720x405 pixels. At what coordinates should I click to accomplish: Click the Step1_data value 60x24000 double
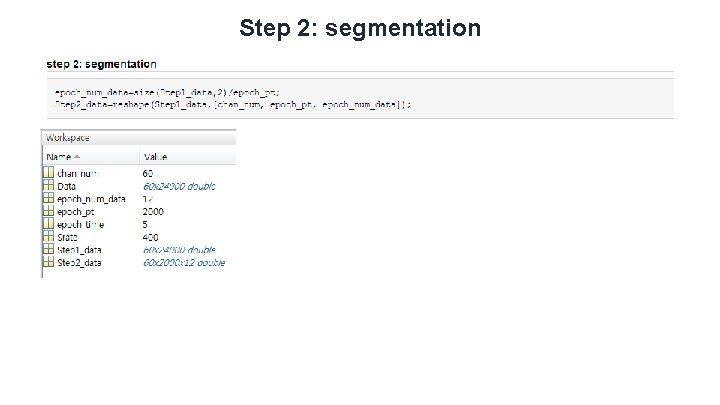pyautogui.click(x=179, y=250)
